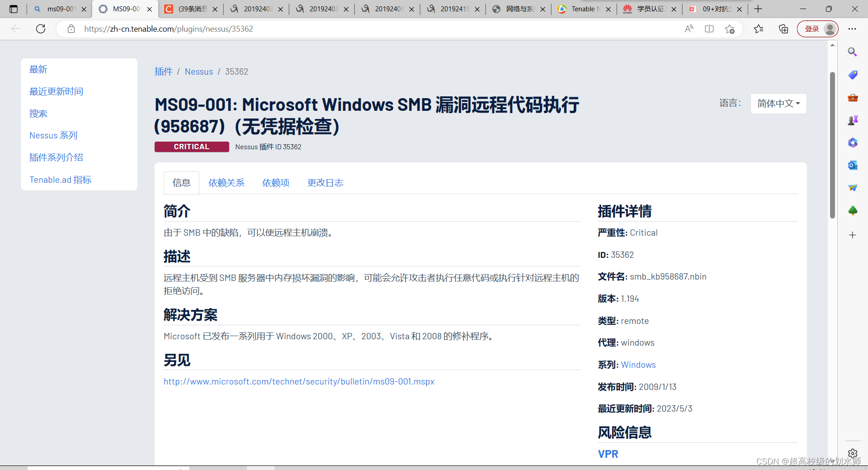Click the VPR heading link
This screenshot has width=868, height=470.
[608, 454]
